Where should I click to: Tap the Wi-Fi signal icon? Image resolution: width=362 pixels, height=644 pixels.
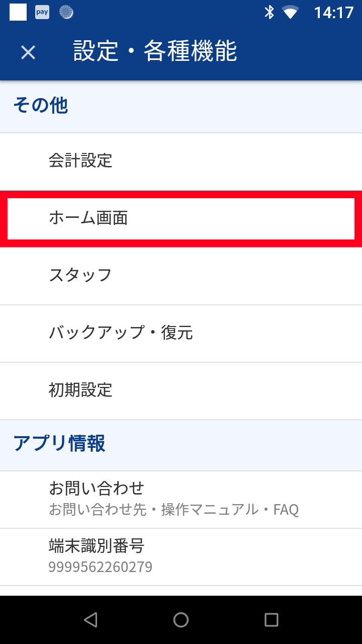tap(291, 12)
